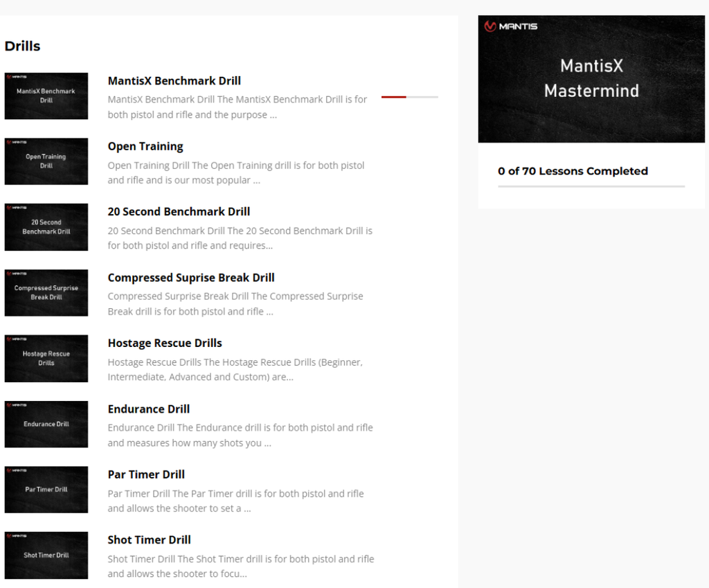Image resolution: width=709 pixels, height=588 pixels.
Task: Click the 0 of 70 Lessons Completed label
Action: [x=573, y=171]
